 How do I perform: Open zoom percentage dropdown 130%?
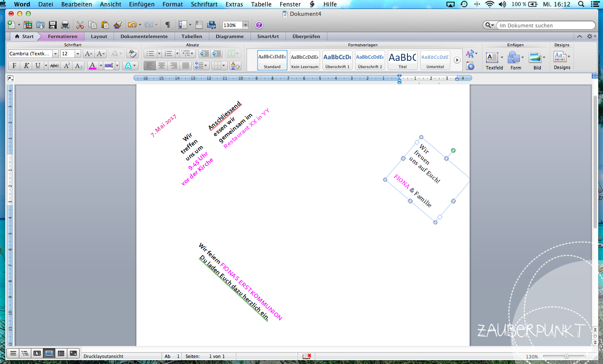tap(246, 25)
